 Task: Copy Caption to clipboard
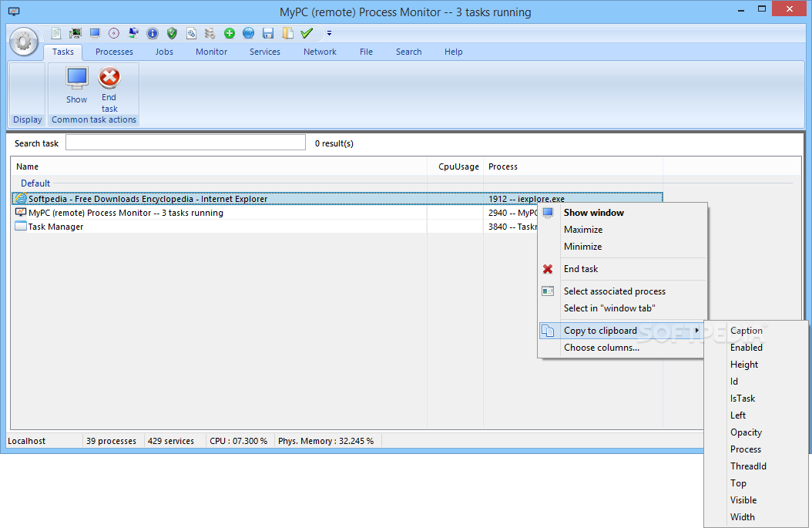point(756,331)
